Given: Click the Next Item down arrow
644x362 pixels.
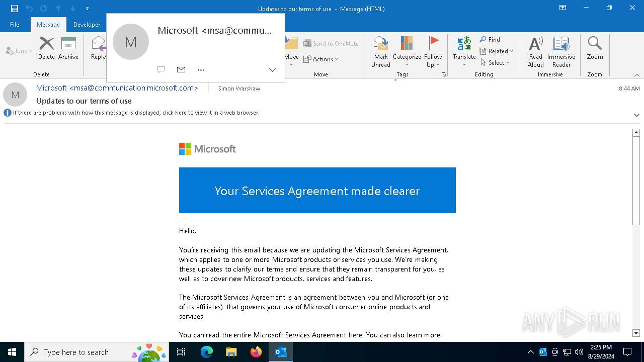Looking at the screenshot, I should (x=73, y=9).
